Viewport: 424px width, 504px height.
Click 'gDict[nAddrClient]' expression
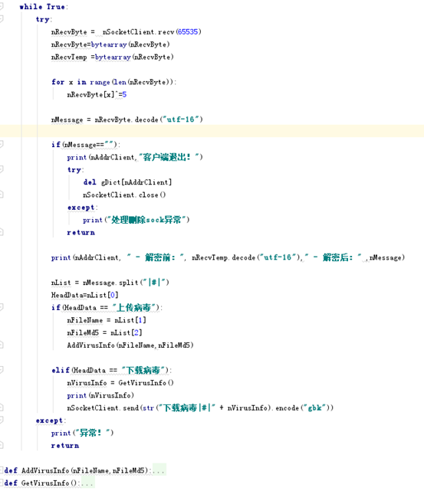click(136, 182)
